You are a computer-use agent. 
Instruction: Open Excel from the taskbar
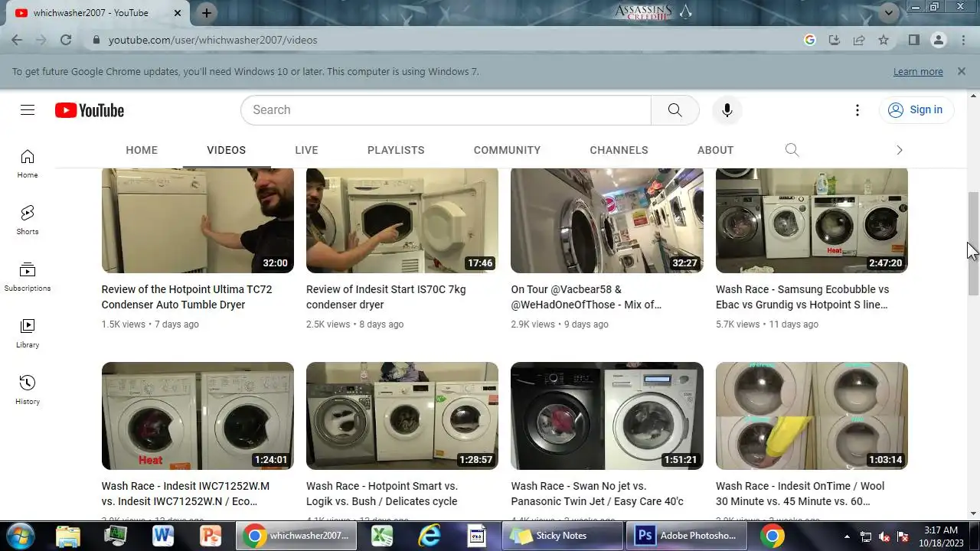click(382, 536)
